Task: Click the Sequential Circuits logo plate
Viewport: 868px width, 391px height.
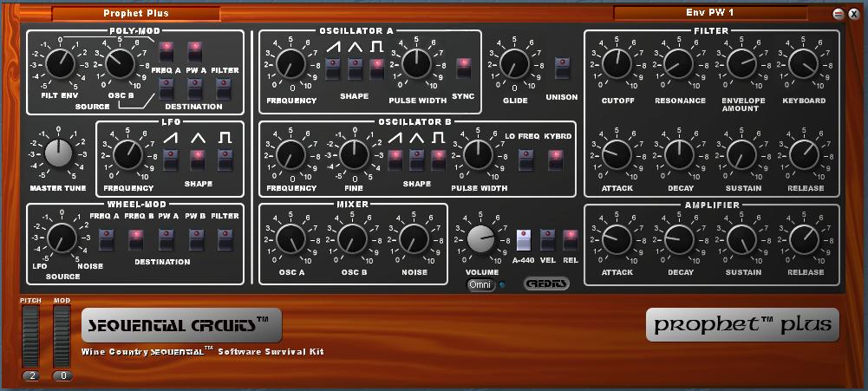Action: [x=181, y=325]
